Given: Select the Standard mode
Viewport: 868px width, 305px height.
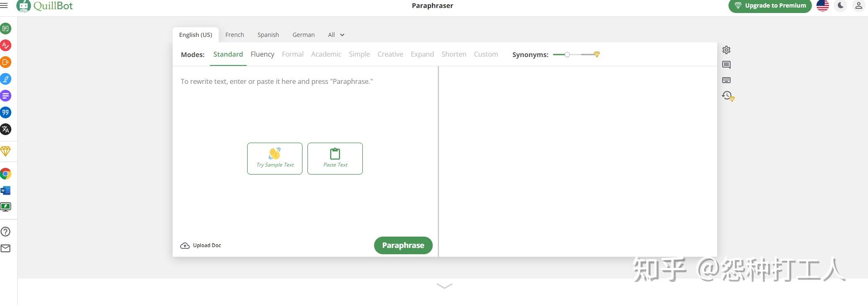Looking at the screenshot, I should point(228,55).
